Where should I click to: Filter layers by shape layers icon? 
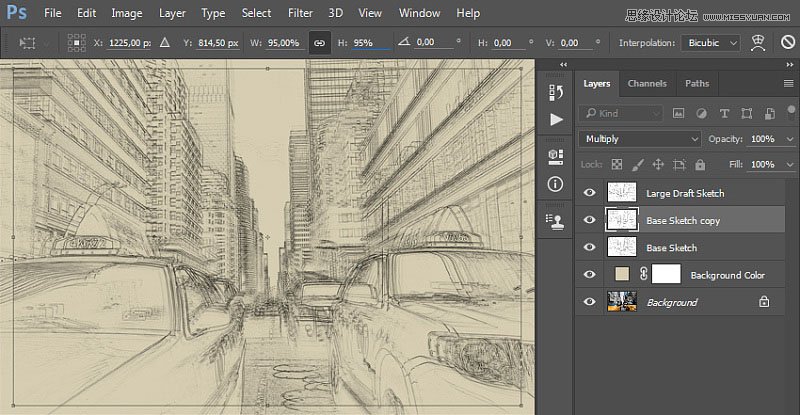746,113
